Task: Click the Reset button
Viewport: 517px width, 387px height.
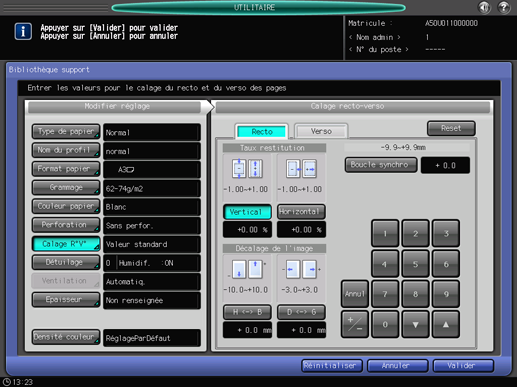Action: [x=451, y=128]
